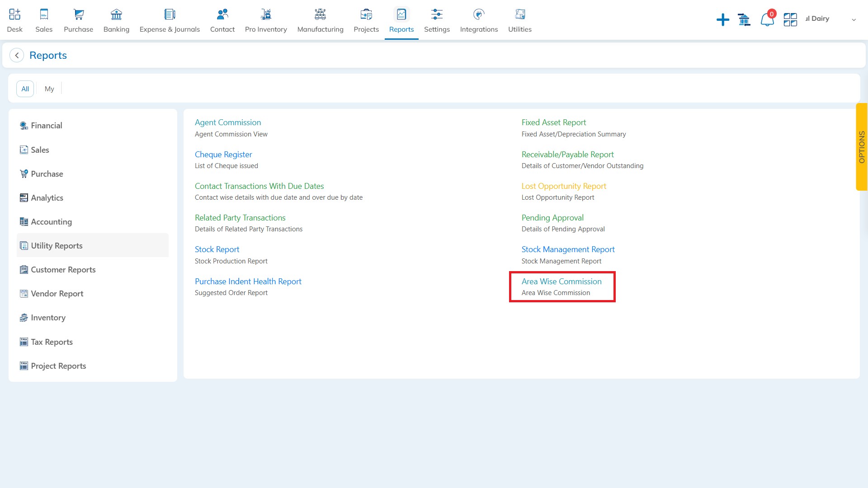
Task: Open Contact Transactions With Due Dates report
Action: [x=259, y=186]
